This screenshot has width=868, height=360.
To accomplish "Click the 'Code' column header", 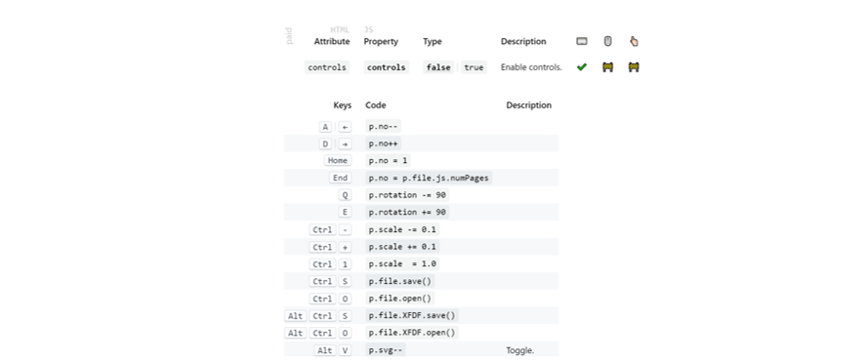I will pyautogui.click(x=376, y=105).
